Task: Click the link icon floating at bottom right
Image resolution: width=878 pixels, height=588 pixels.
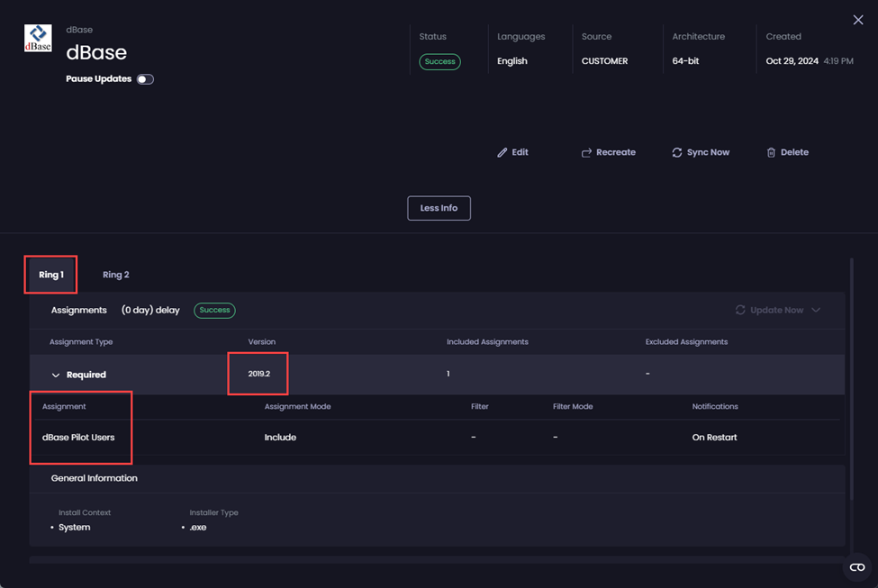Action: [x=855, y=566]
